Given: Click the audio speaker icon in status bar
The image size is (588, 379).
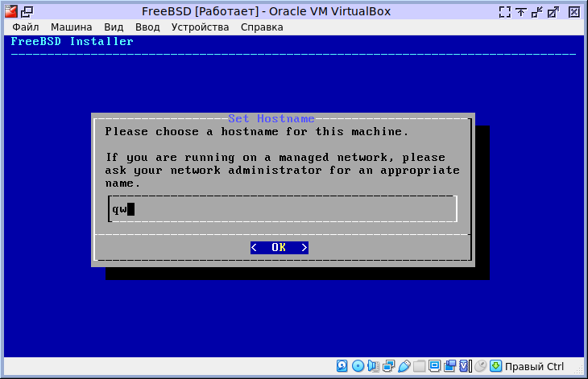Looking at the screenshot, I should (373, 366).
